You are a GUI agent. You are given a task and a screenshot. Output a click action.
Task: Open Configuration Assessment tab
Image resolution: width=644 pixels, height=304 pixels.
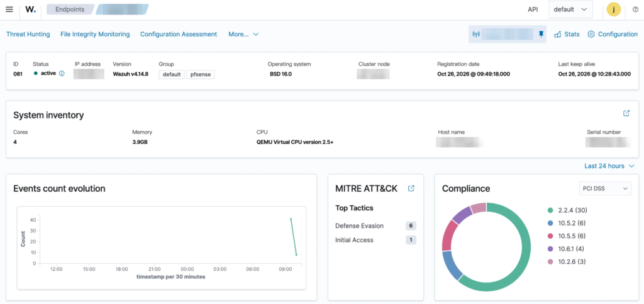tap(179, 35)
